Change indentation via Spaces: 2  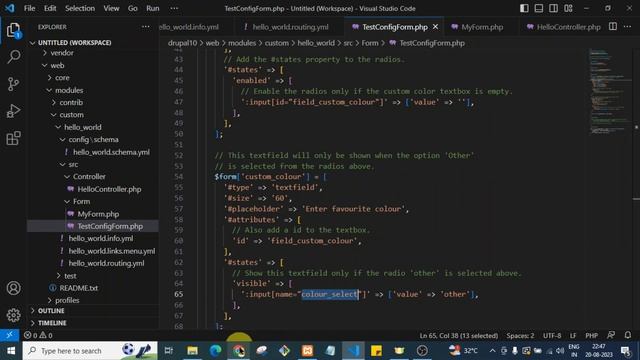(x=520, y=335)
